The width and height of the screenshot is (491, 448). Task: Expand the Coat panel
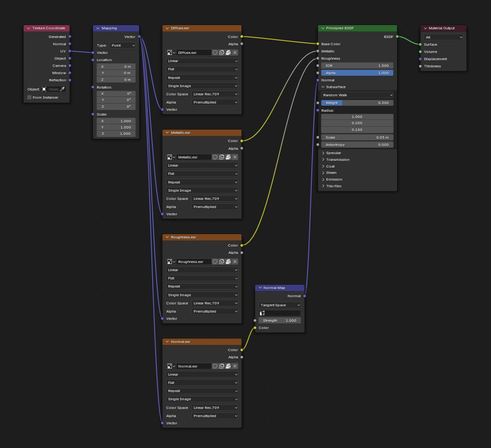323,167
